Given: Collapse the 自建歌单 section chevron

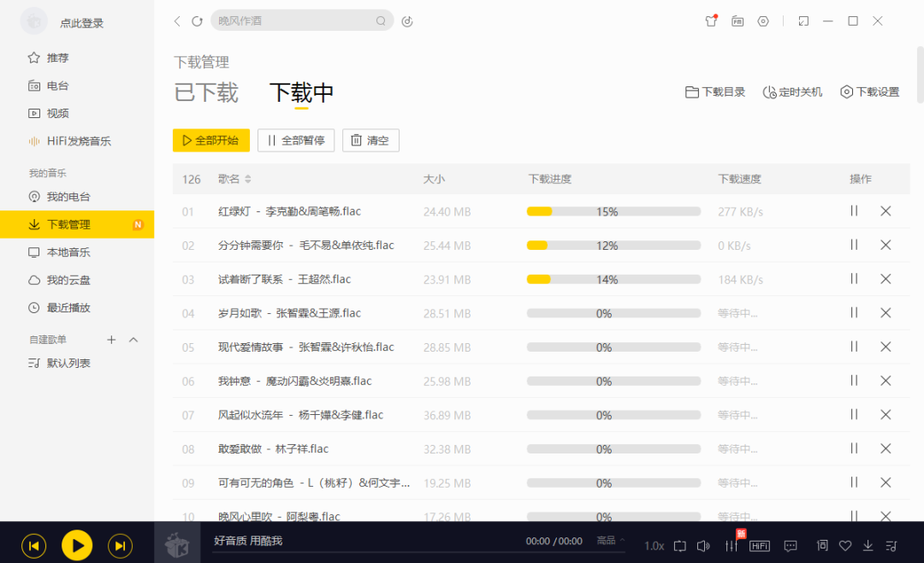Looking at the screenshot, I should pos(133,340).
